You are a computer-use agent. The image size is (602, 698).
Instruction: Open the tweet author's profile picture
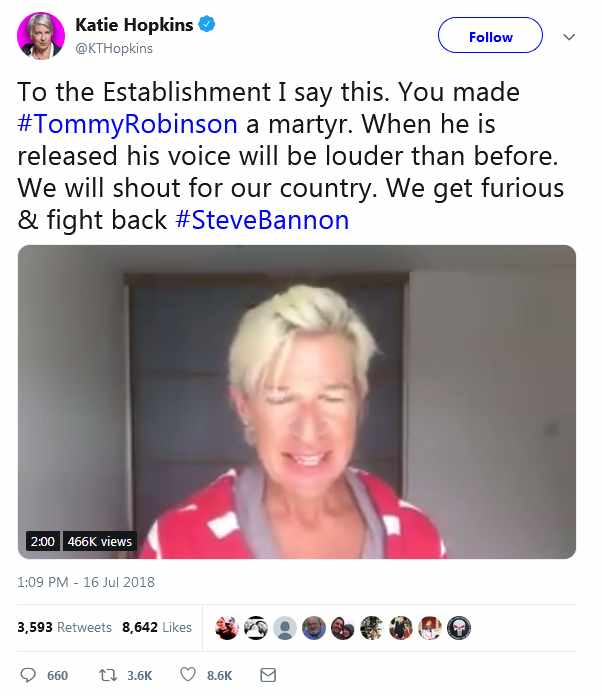click(x=41, y=36)
